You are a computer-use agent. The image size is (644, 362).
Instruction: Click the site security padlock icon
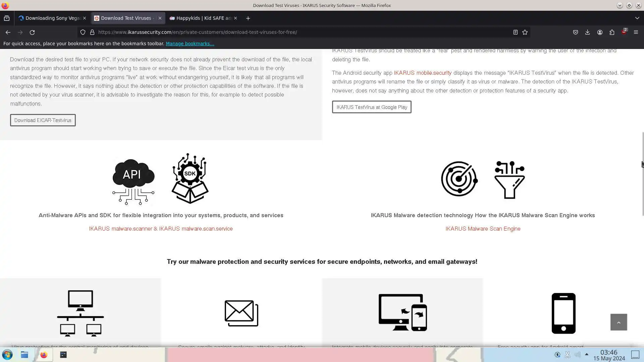92,32
